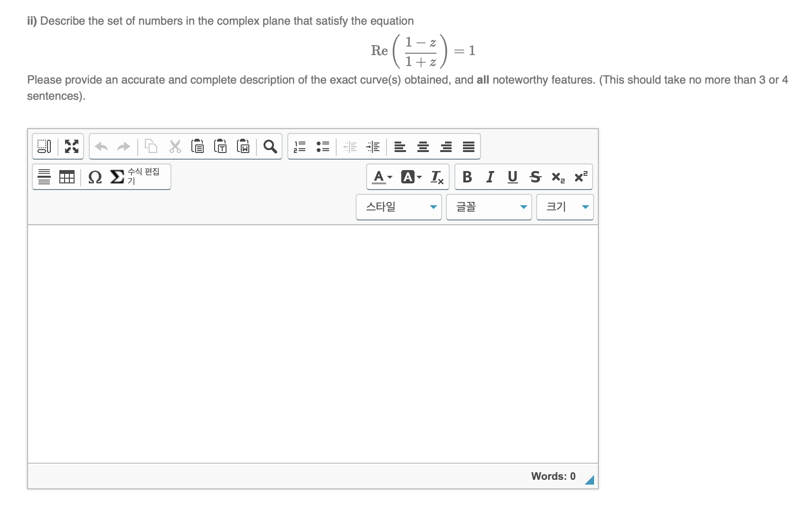This screenshot has height=515, width=812.
Task: Enable strikethrough formatting
Action: point(535,177)
